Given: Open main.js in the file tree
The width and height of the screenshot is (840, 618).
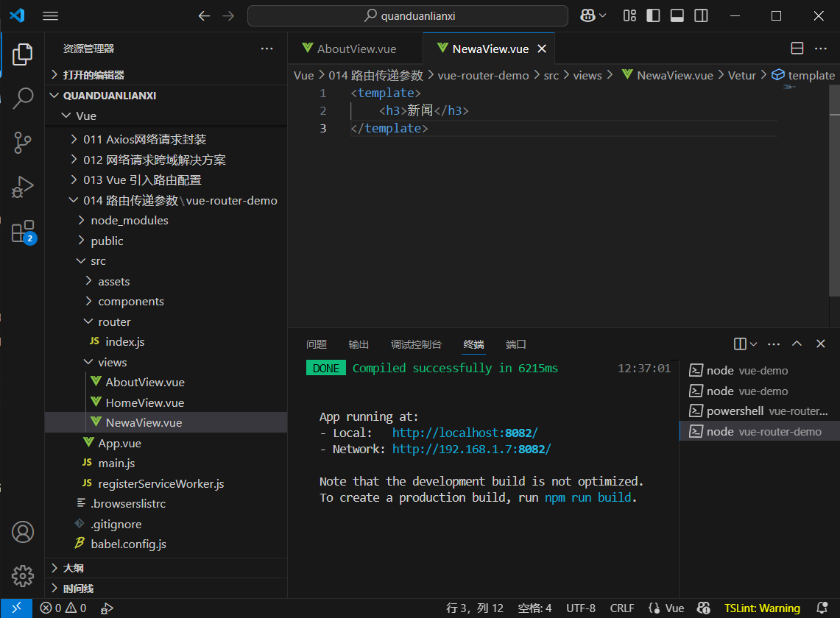Looking at the screenshot, I should [x=166, y=464].
